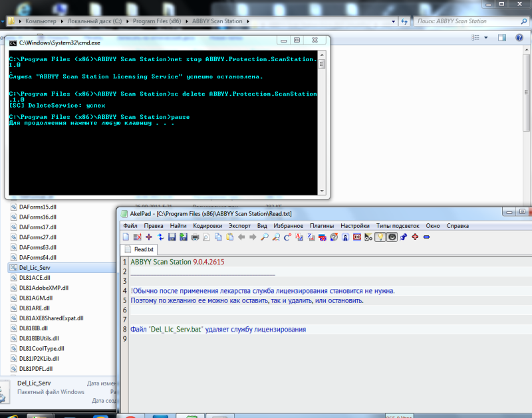This screenshot has width=532, height=418.
Task: Open the Explorer change view options arrow
Action: coord(486,38)
